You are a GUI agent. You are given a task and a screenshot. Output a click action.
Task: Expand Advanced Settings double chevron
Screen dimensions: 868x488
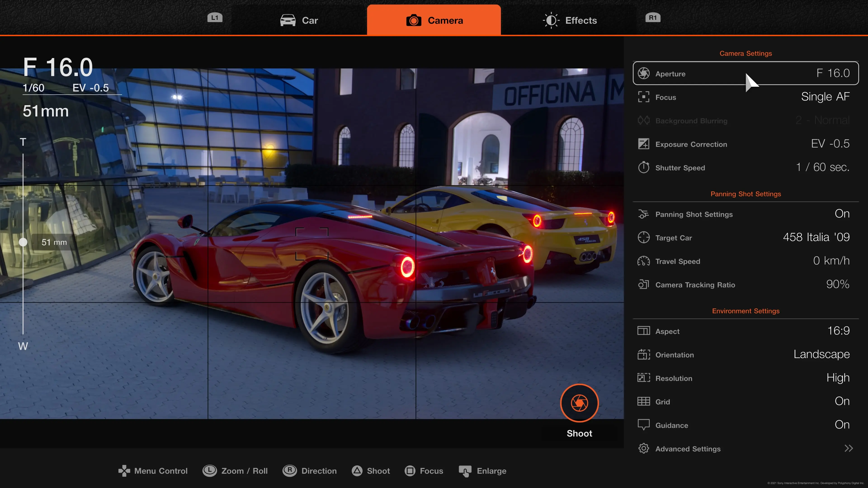pos(849,448)
